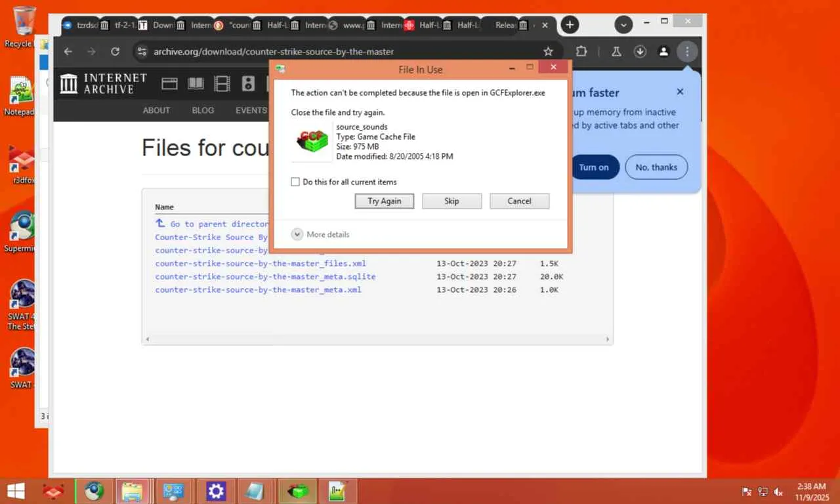
Task: Switch to the 'Down' browser tab
Action: [157, 25]
